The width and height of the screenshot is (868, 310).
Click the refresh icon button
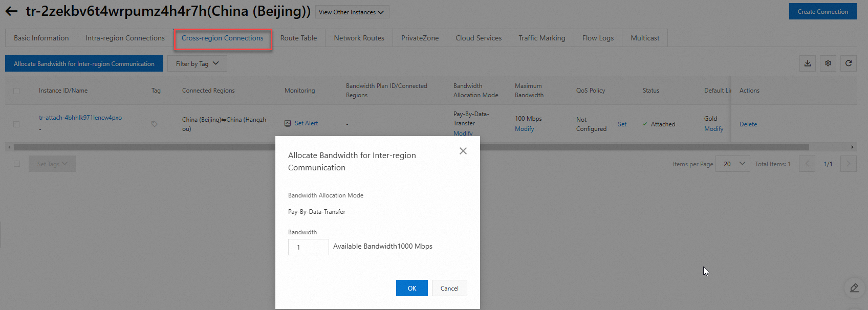click(849, 63)
